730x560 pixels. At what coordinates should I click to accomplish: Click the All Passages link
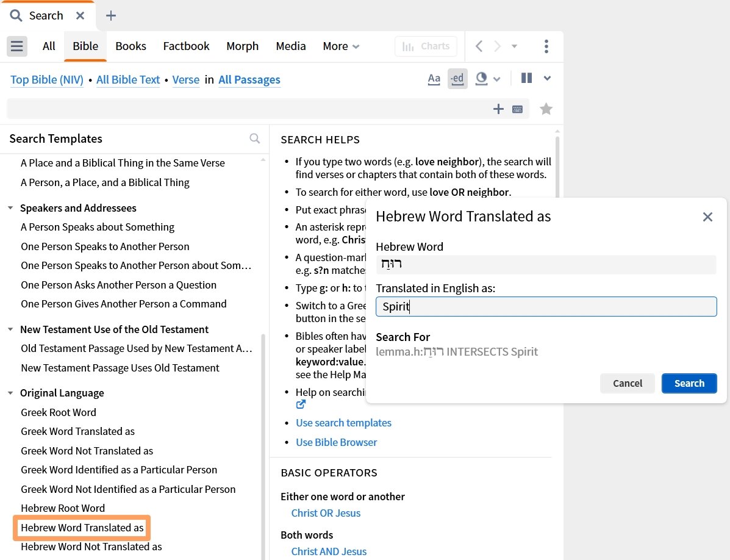(x=249, y=79)
